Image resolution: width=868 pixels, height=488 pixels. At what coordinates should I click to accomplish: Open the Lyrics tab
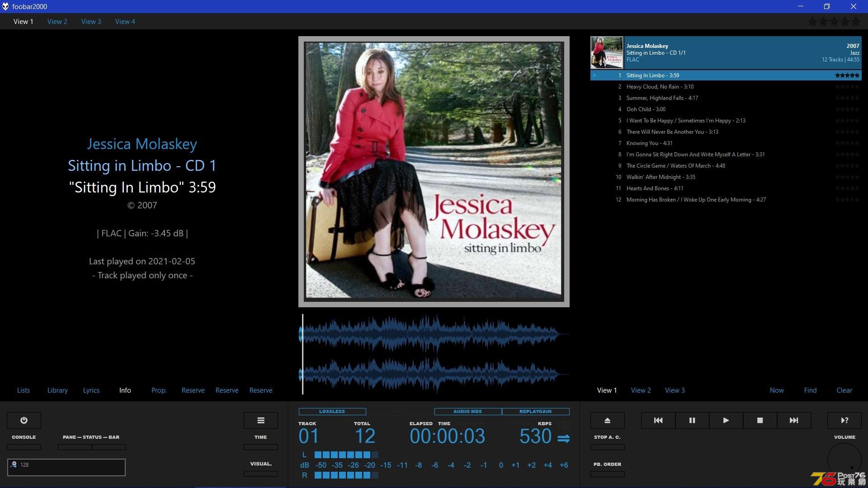coord(91,390)
